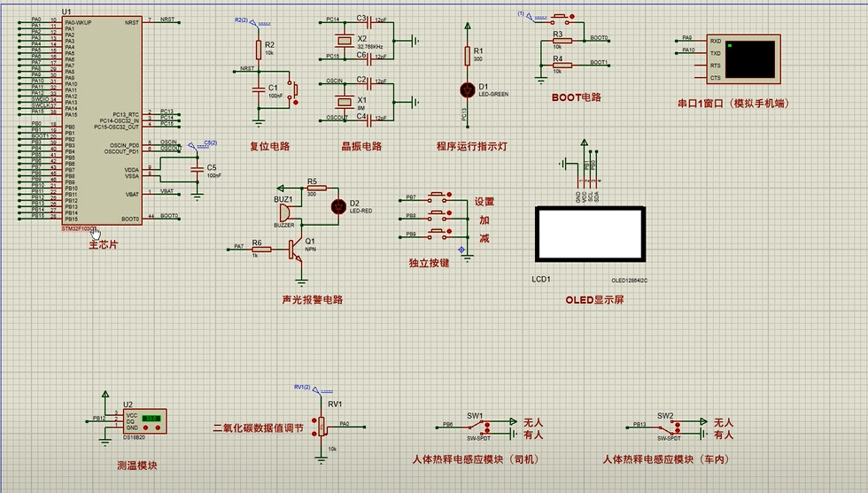868x493 pixels.
Task: Select the buzzer BUZ1
Action: point(285,213)
